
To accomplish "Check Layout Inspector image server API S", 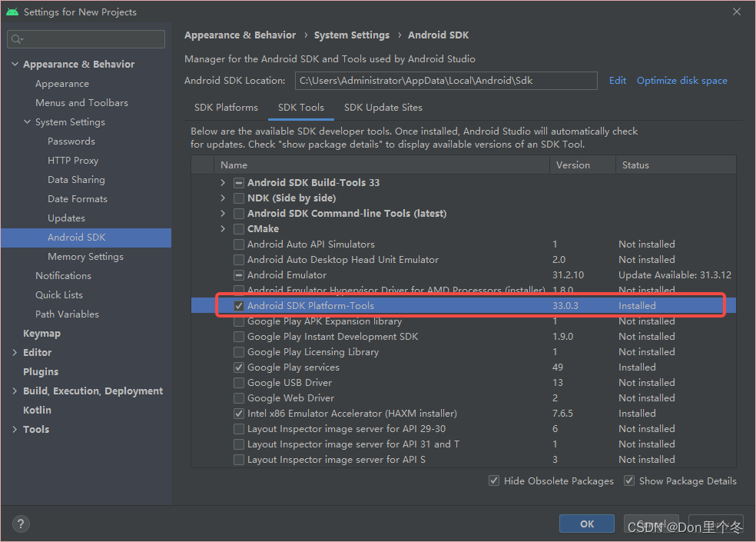I will (239, 460).
